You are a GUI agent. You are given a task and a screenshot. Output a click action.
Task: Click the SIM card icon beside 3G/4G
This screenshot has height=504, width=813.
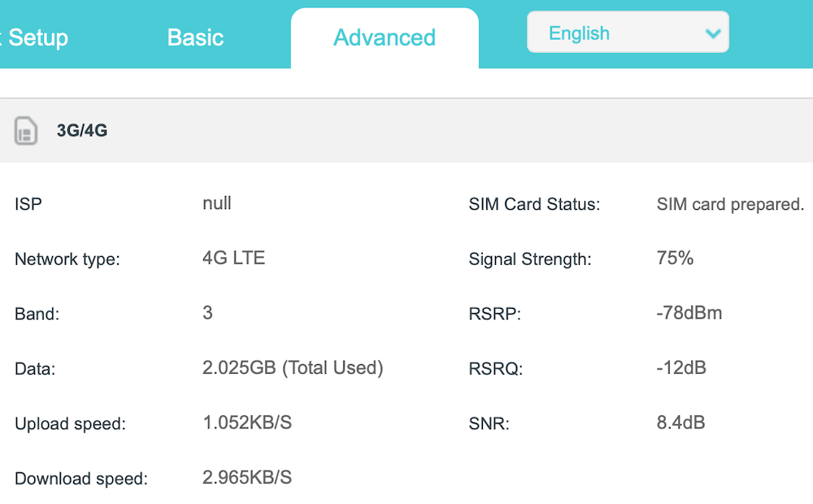pyautogui.click(x=25, y=131)
